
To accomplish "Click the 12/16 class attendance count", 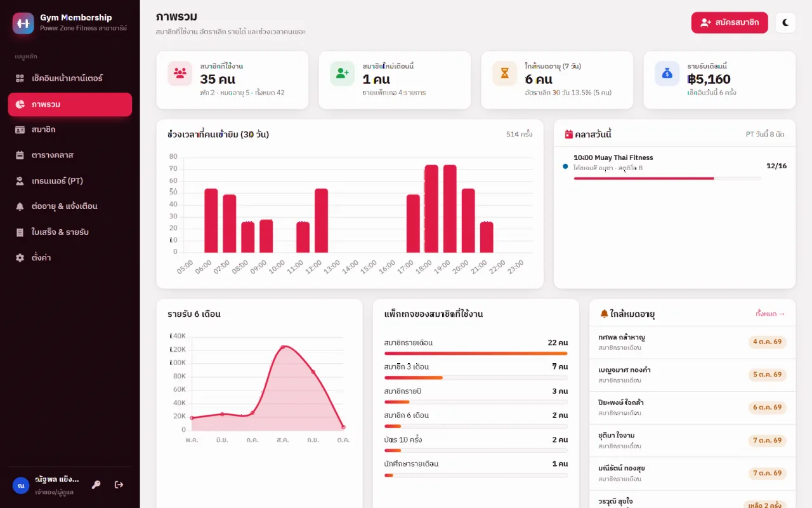I will 776,166.
